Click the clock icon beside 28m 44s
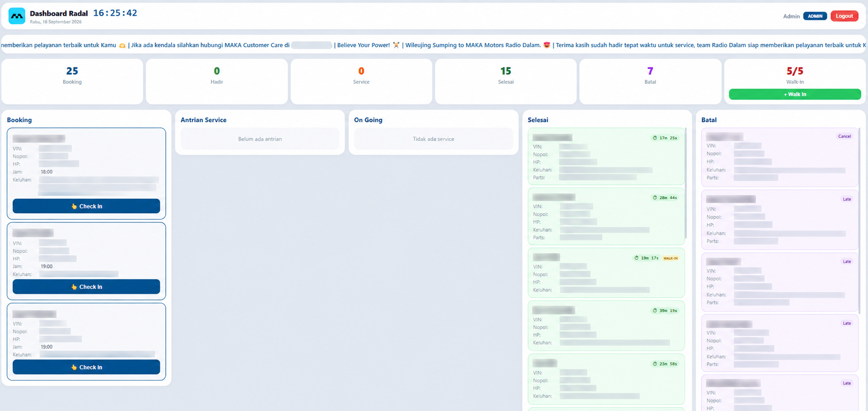Image resolution: width=868 pixels, height=411 pixels. pos(655,198)
